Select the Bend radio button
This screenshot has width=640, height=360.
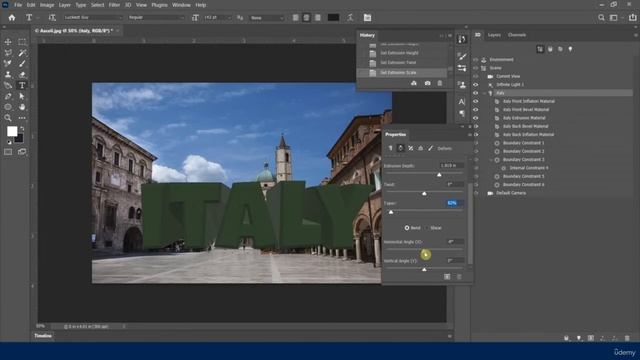407,228
